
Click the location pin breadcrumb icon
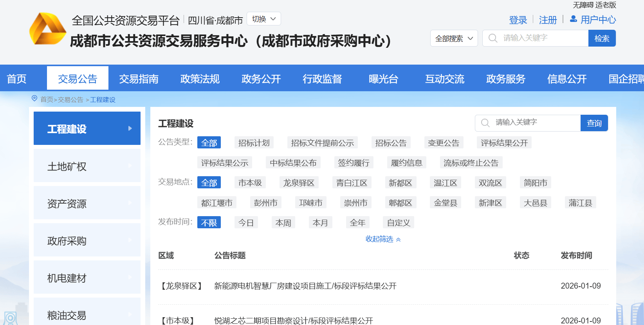tap(34, 99)
